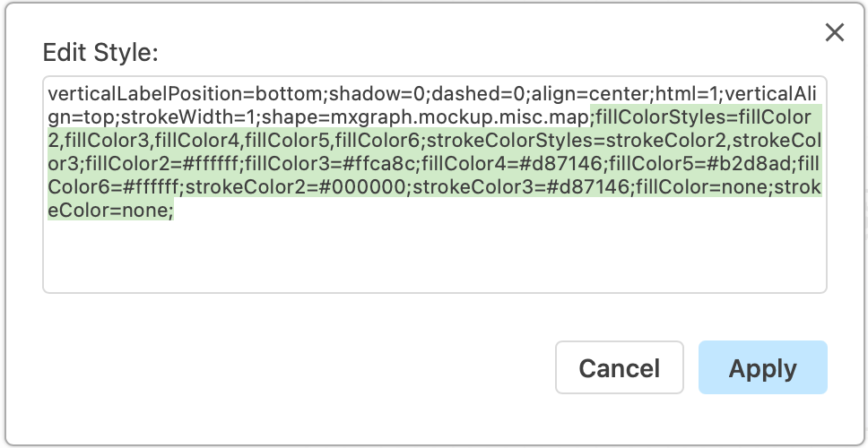868x448 pixels.
Task: Click the Apply button
Action: [762, 368]
